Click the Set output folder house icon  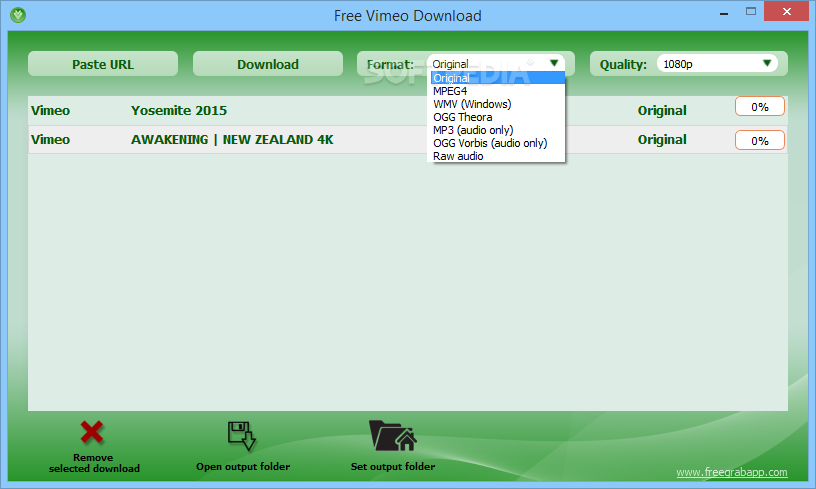392,435
